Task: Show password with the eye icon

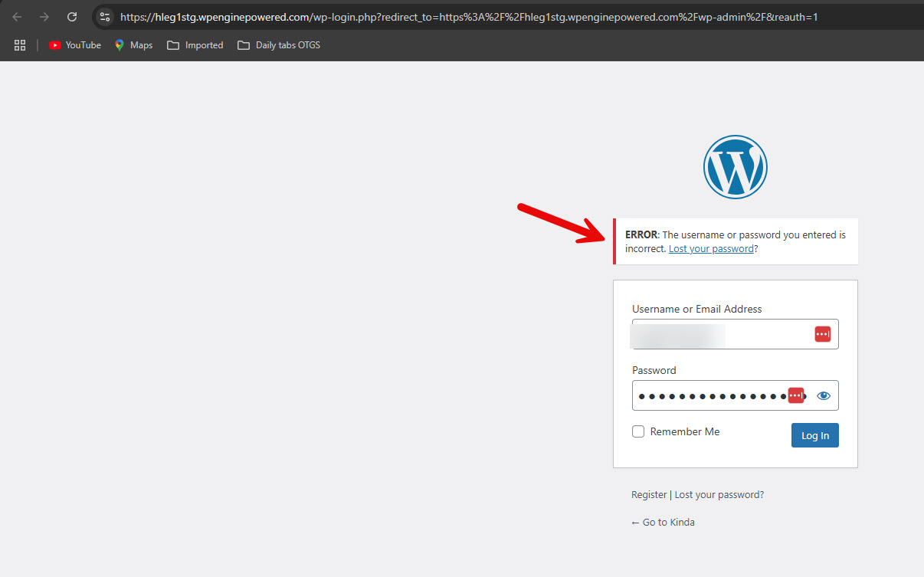Action: [824, 395]
